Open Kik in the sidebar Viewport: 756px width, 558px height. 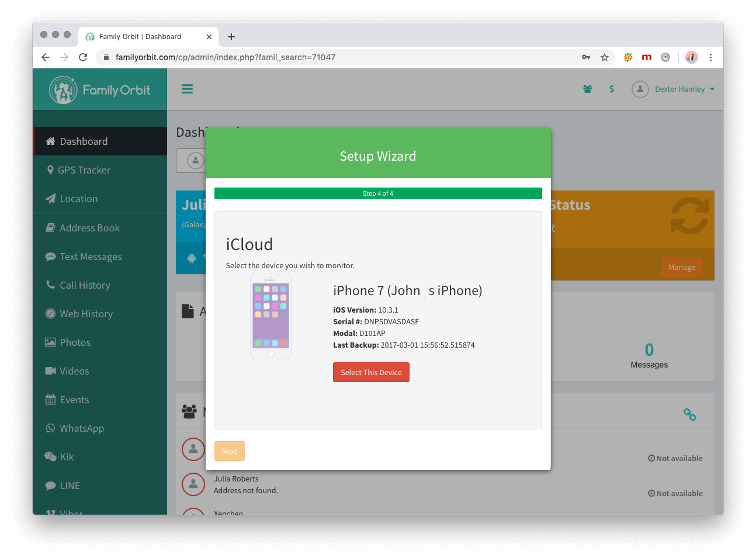coord(100,457)
